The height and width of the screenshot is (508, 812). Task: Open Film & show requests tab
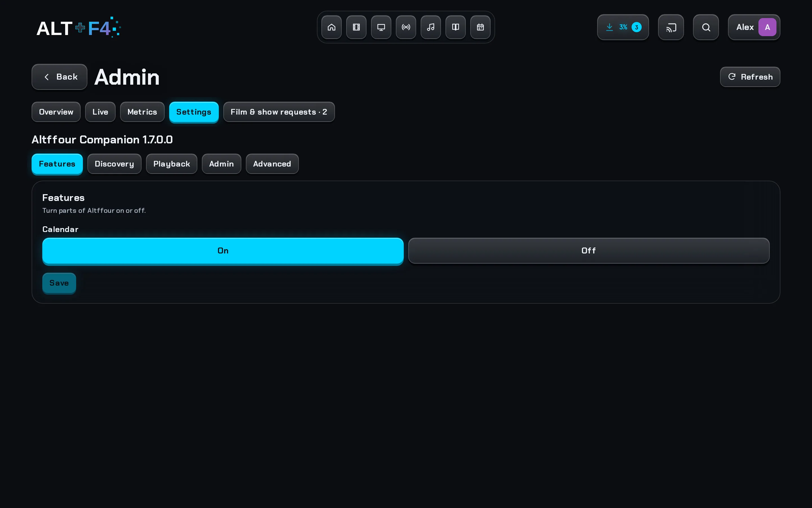[279, 112]
